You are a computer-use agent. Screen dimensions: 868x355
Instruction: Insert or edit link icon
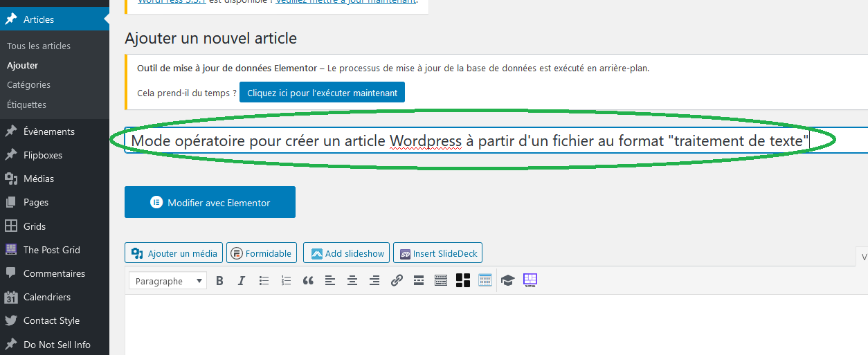pyautogui.click(x=397, y=281)
